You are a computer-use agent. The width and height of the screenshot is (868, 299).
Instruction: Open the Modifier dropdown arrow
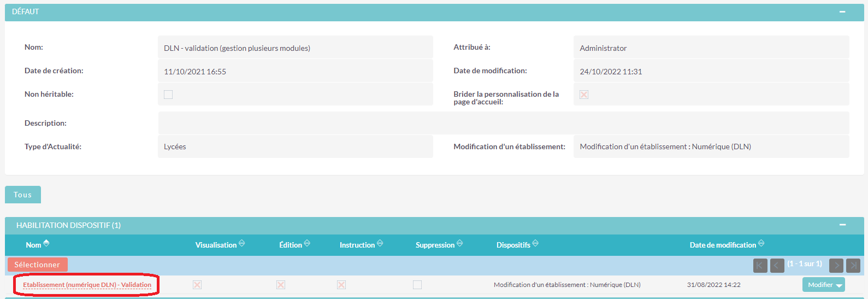click(x=839, y=285)
